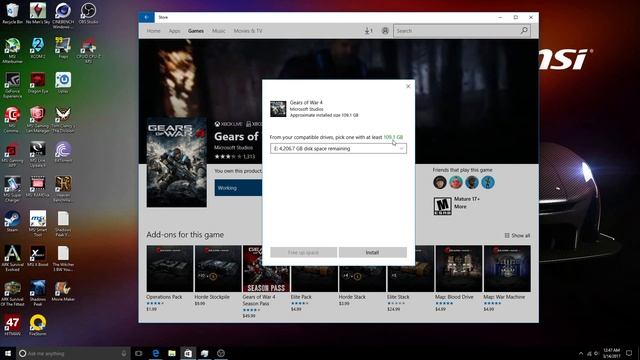Open MSI Smart Tool shortcut
This screenshot has height=360, width=640.
coord(38,224)
